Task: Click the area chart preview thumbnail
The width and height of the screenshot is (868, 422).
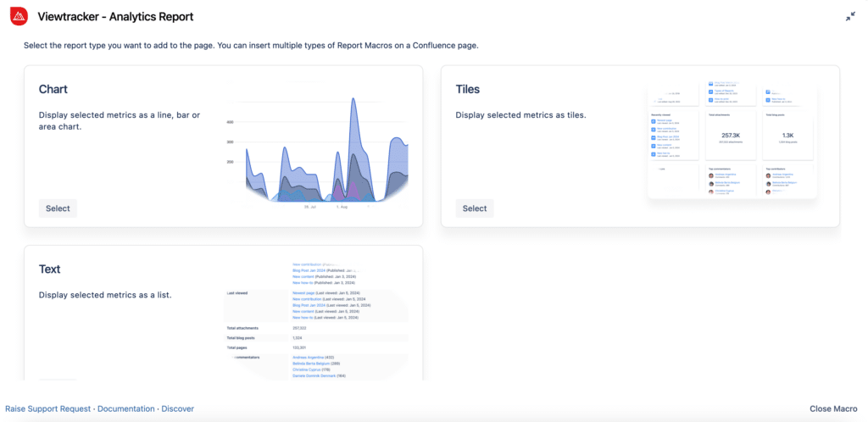Action: pos(317,145)
